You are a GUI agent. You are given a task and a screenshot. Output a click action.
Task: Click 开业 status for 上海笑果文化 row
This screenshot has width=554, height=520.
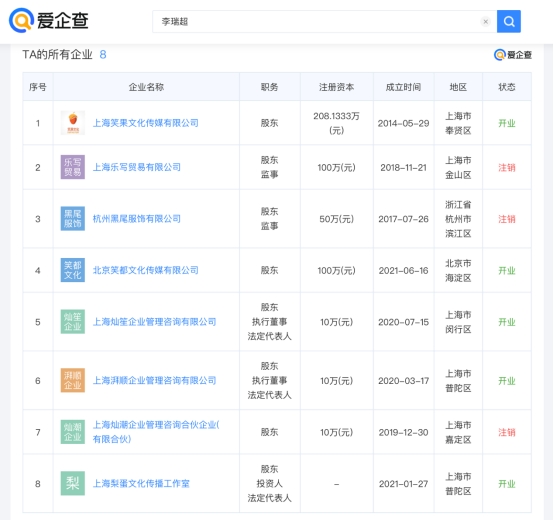(507, 123)
